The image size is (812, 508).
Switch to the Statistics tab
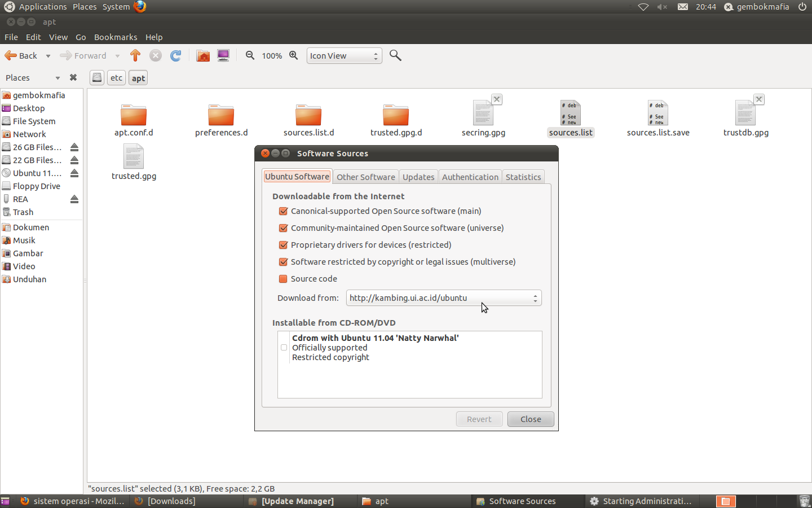coord(523,177)
